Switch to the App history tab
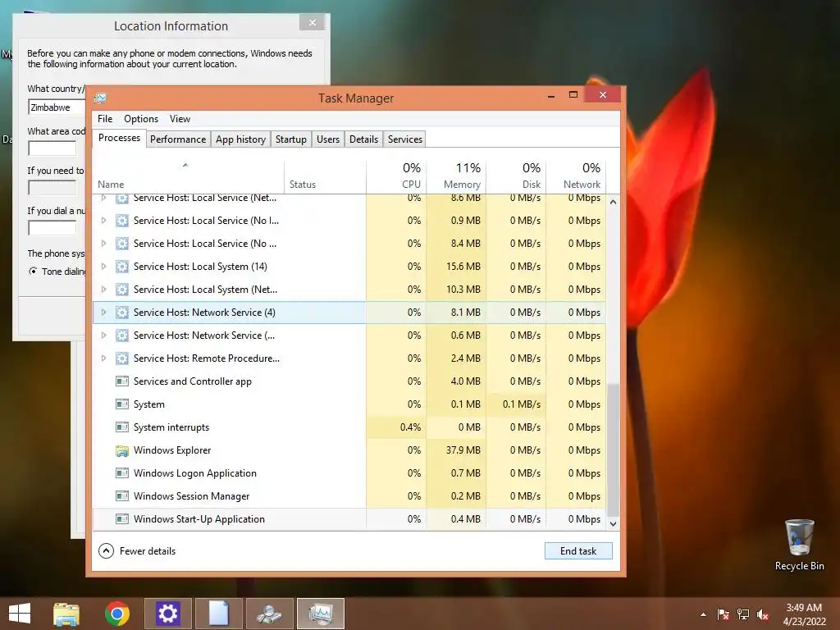Image resolution: width=840 pixels, height=630 pixels. tap(240, 139)
